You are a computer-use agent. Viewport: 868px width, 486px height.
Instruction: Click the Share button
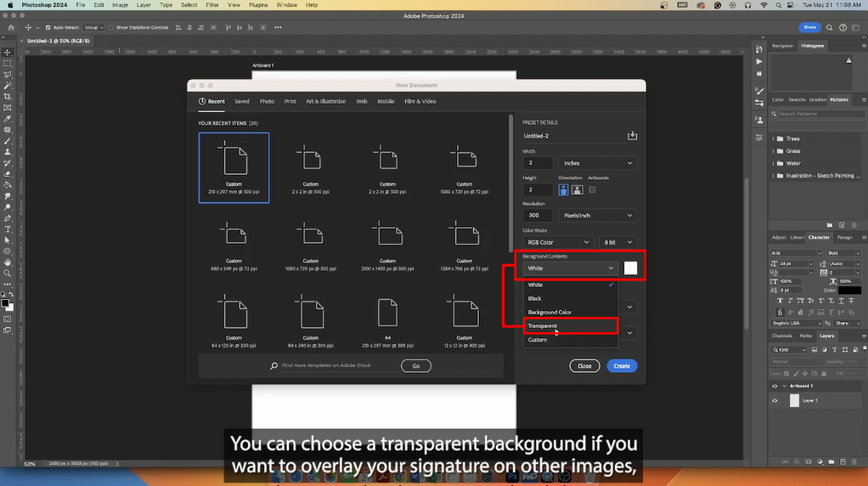(x=809, y=27)
